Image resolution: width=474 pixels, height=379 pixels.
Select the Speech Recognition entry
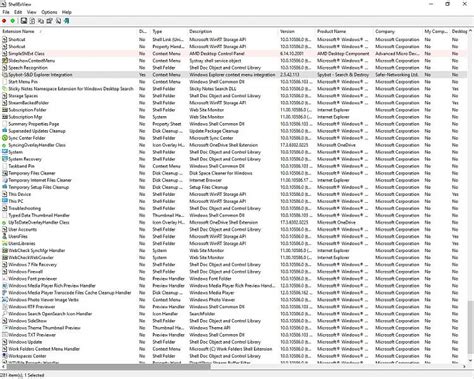(28, 68)
